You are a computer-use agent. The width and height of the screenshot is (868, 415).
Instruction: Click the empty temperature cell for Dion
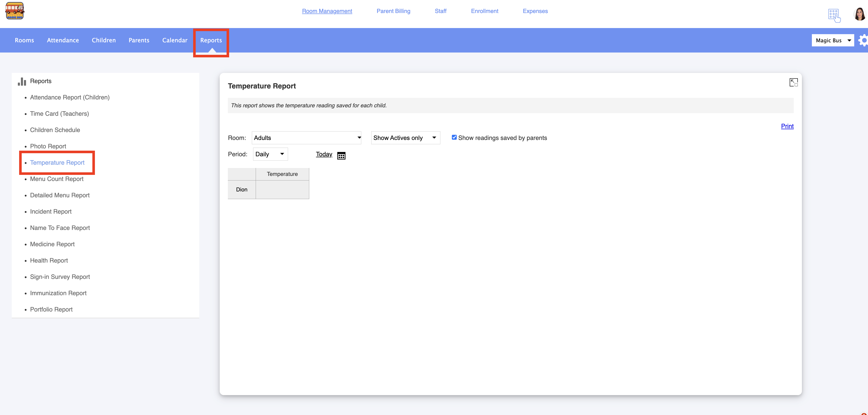point(282,189)
